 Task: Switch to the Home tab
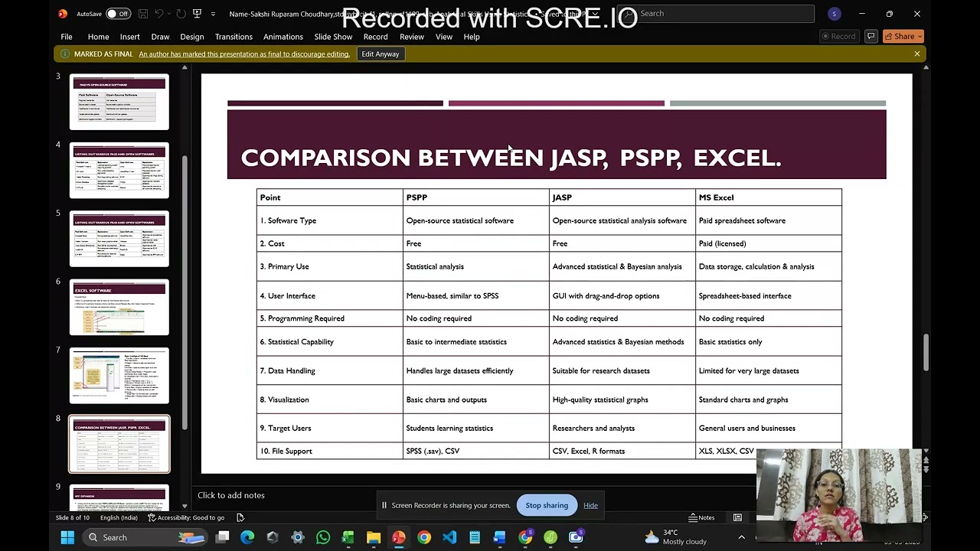click(x=98, y=37)
